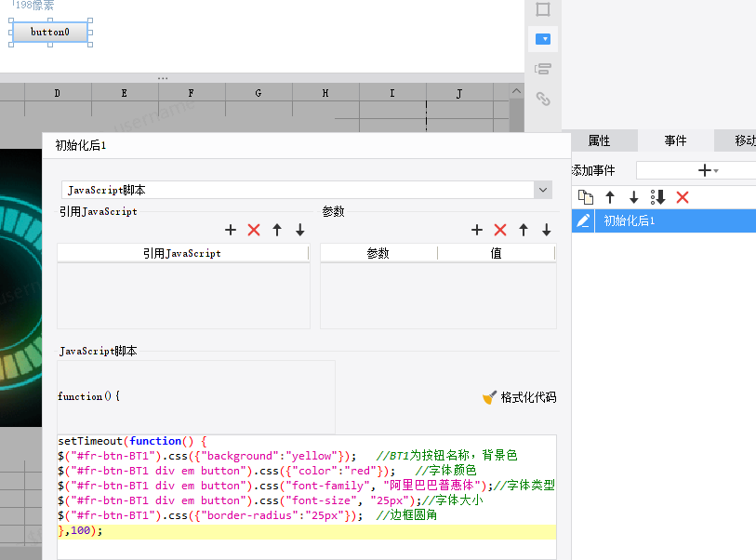Move referenced JavaScript entry up
The image size is (756, 560).
pyautogui.click(x=277, y=230)
